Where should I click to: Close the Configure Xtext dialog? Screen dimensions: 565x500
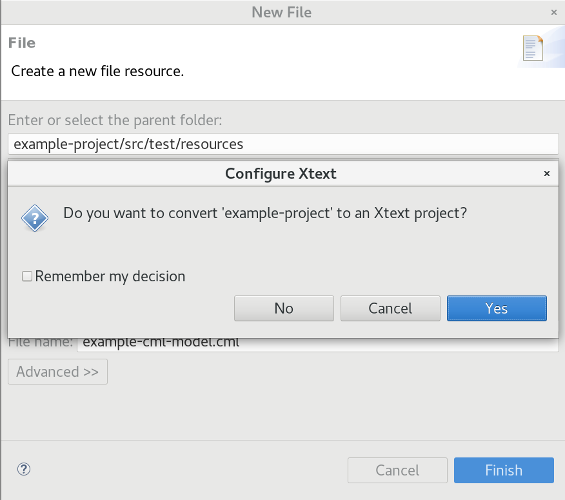(x=547, y=174)
